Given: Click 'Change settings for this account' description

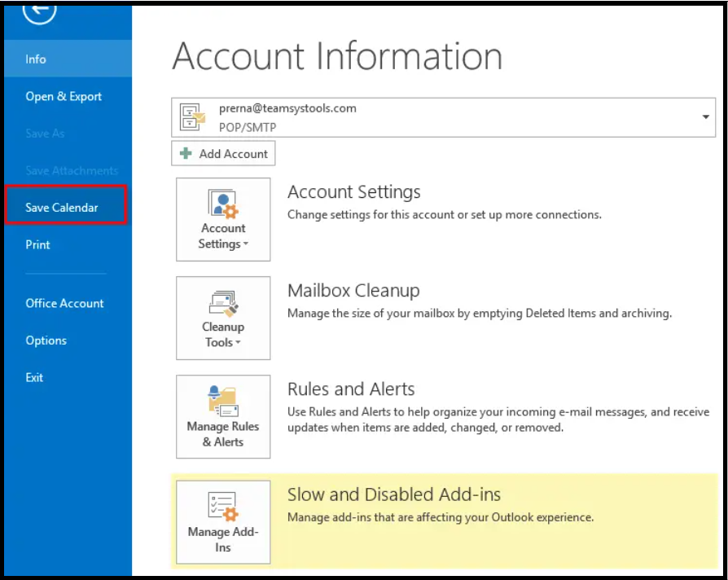Looking at the screenshot, I should (445, 214).
